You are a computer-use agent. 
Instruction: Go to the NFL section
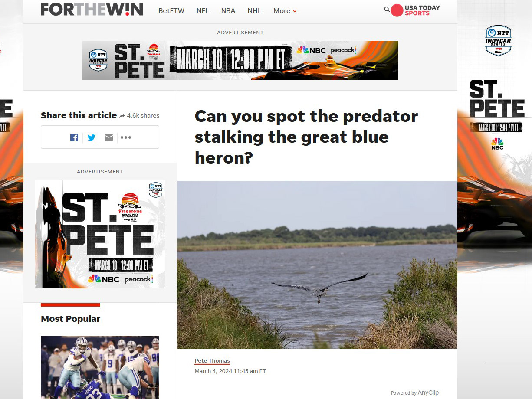[203, 11]
